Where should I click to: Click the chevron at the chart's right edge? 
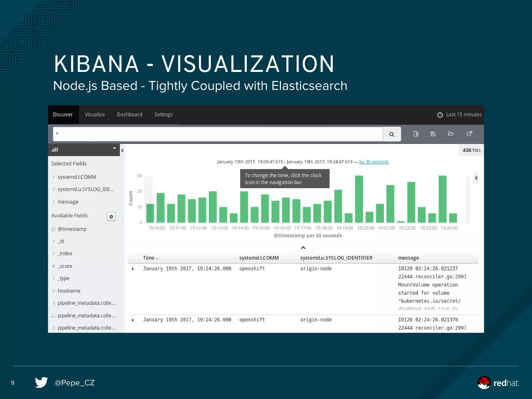click(x=476, y=178)
